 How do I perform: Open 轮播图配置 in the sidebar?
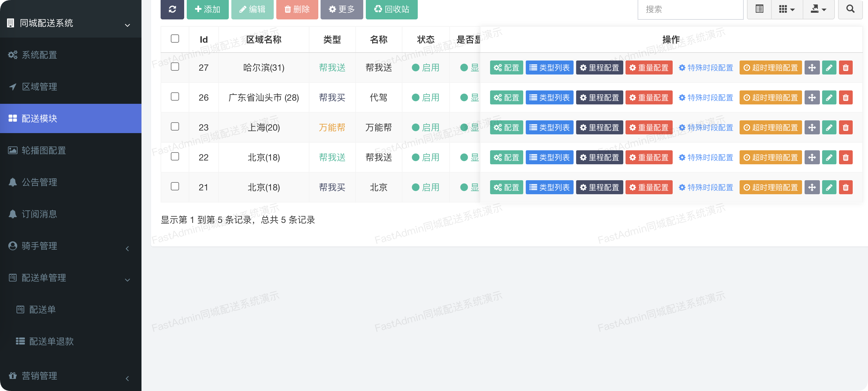pos(44,151)
